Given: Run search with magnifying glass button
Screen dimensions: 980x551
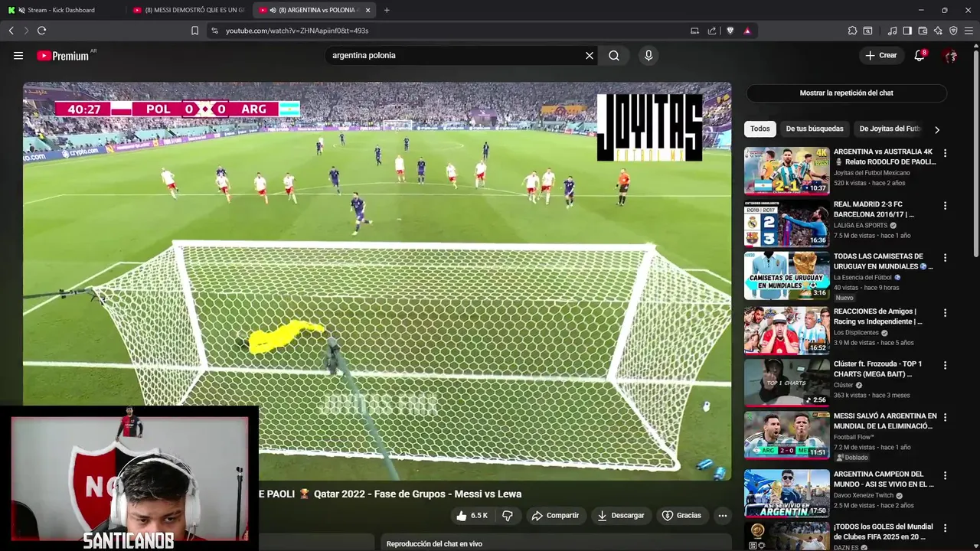Looking at the screenshot, I should [614, 56].
